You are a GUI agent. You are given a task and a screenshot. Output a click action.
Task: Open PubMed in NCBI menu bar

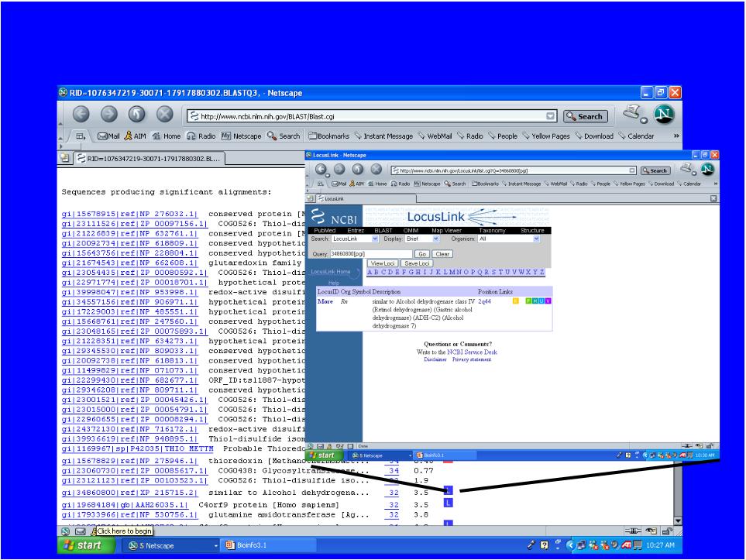[x=325, y=230]
